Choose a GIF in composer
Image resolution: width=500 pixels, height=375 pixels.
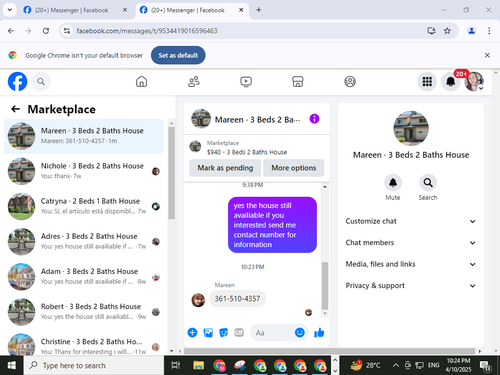(239, 332)
